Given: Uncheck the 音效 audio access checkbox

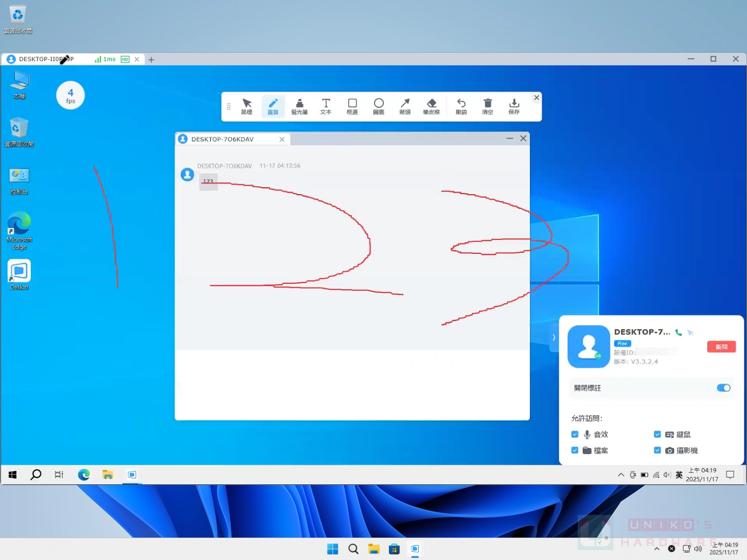Looking at the screenshot, I should click(575, 434).
